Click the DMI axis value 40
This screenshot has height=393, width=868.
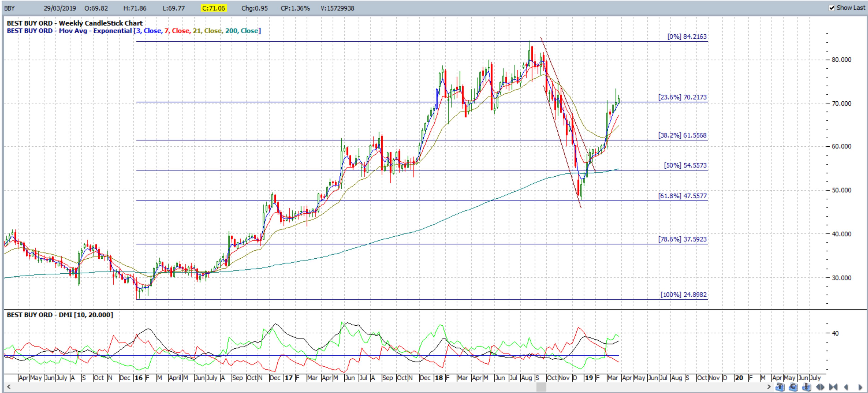click(835, 333)
